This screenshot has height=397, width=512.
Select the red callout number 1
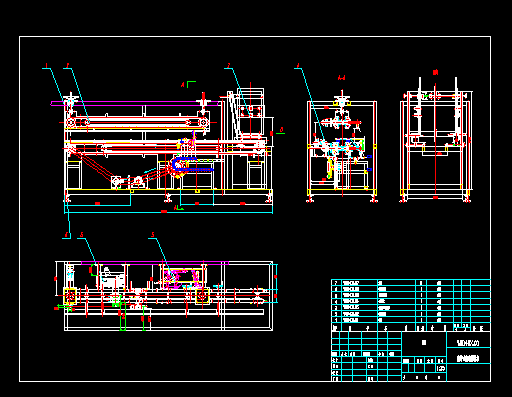46,65
